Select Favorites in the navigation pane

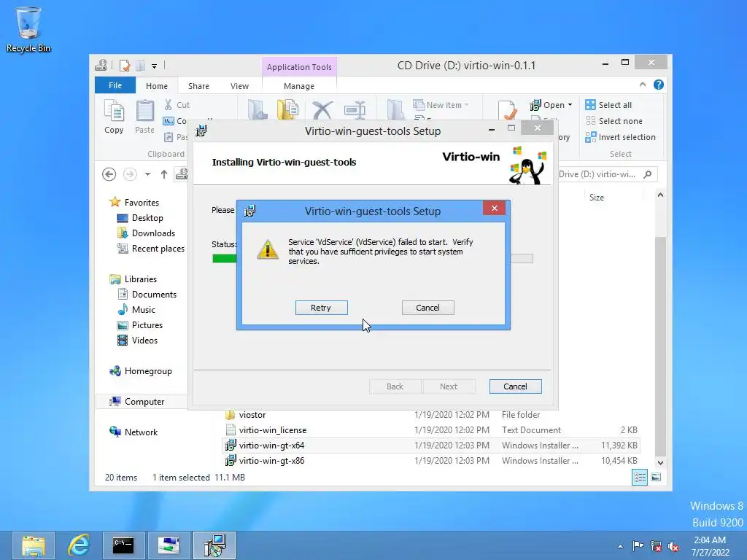tap(134, 203)
